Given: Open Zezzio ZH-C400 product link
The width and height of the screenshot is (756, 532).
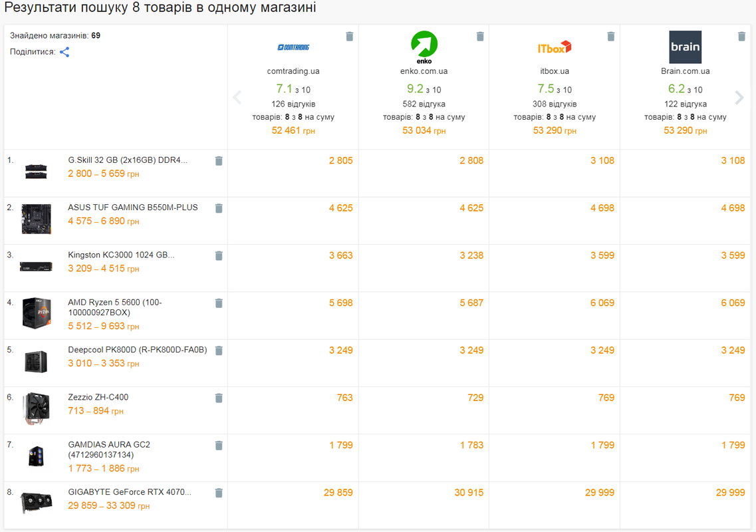Looking at the screenshot, I should pyautogui.click(x=98, y=397).
